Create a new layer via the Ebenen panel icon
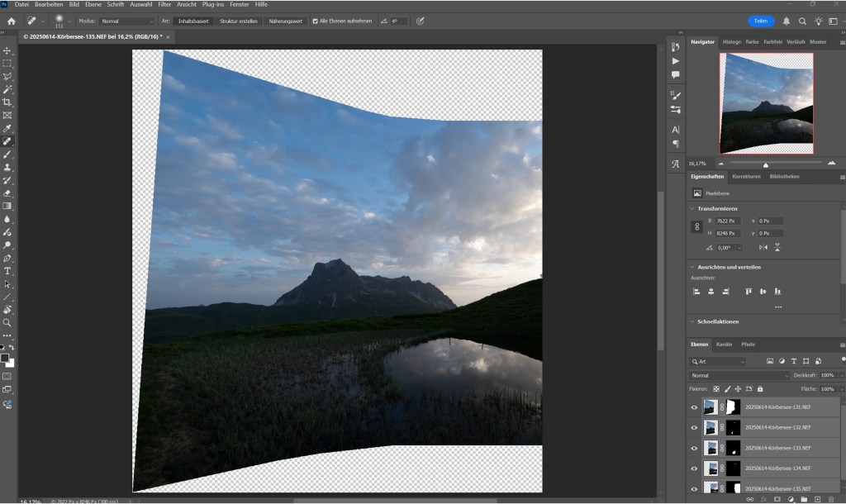The image size is (846, 504). [x=817, y=499]
